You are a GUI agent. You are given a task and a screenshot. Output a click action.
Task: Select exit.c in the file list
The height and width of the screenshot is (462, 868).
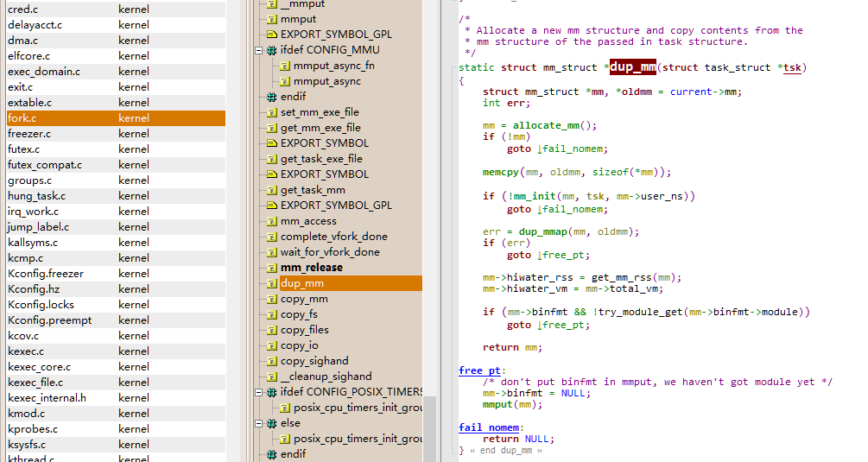coord(116,87)
